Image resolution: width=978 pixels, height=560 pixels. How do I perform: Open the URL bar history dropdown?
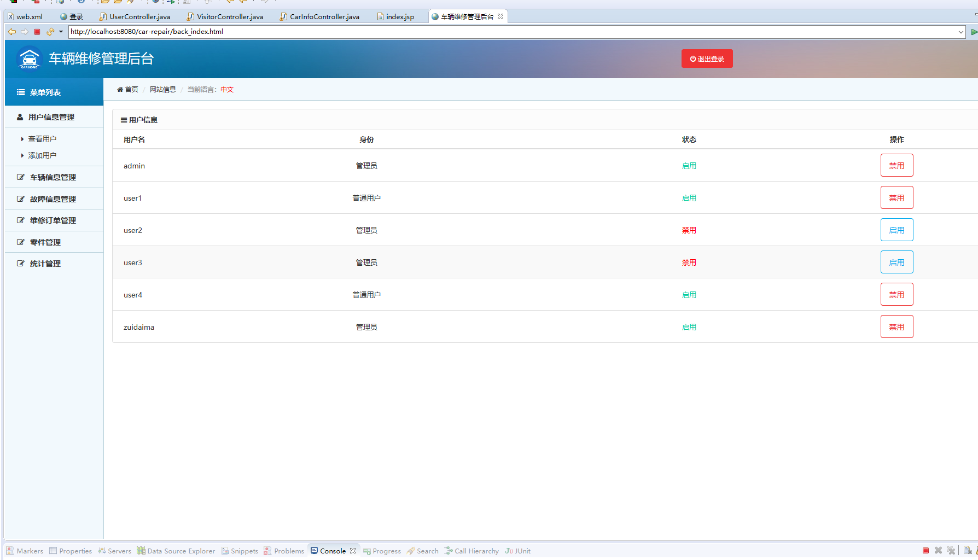(x=962, y=32)
